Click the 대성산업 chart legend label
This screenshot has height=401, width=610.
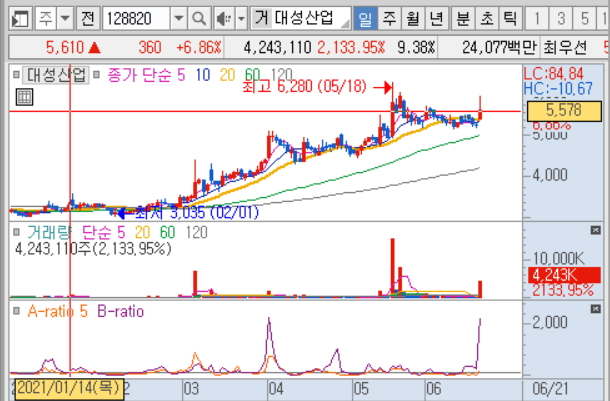56,75
